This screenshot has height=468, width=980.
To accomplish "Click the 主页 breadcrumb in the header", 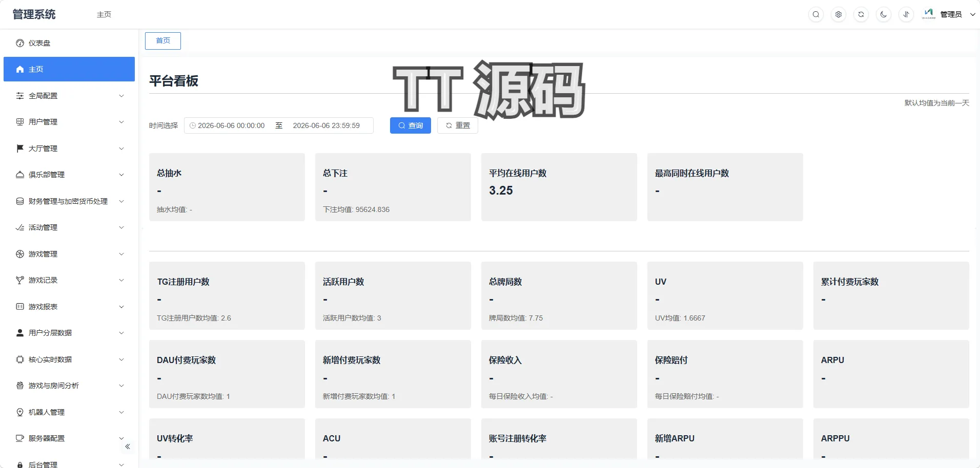I will [x=104, y=14].
